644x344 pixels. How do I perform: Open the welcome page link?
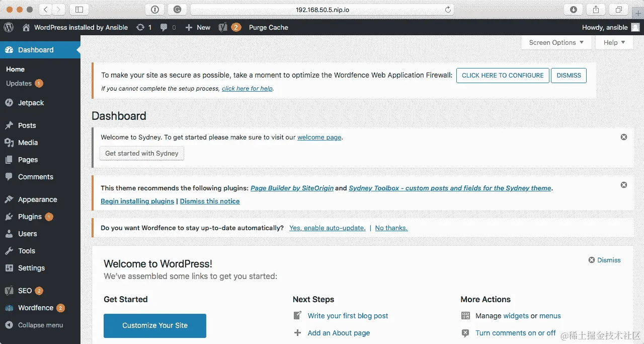[319, 137]
